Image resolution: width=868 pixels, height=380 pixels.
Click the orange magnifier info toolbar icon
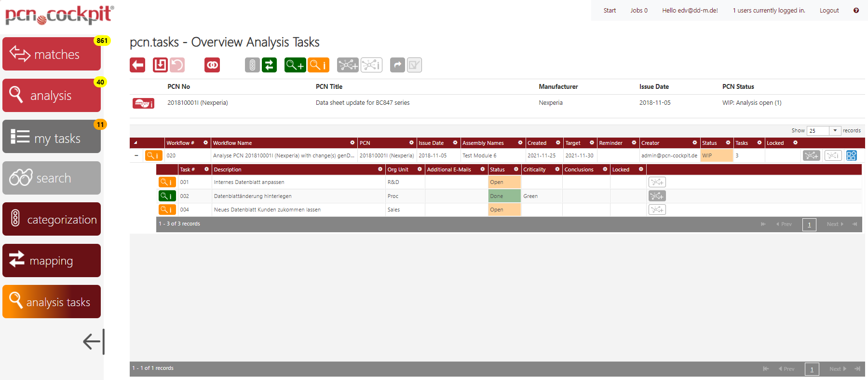tap(318, 65)
